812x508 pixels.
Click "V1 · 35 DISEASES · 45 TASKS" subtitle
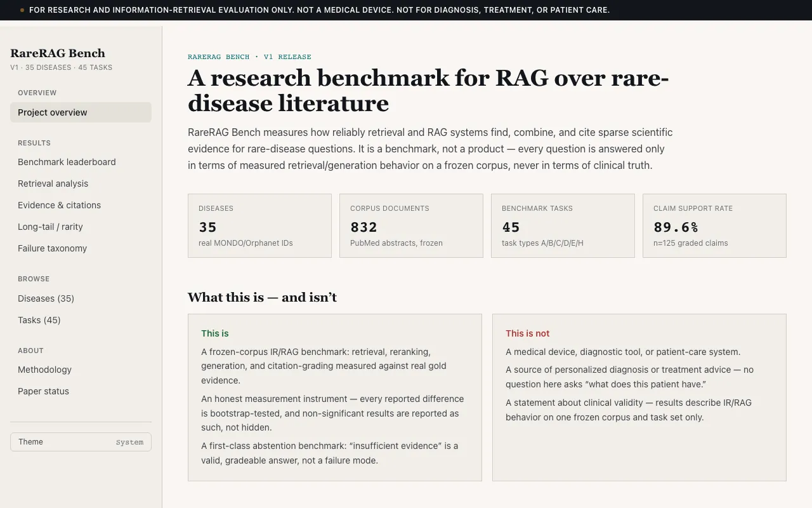point(61,67)
